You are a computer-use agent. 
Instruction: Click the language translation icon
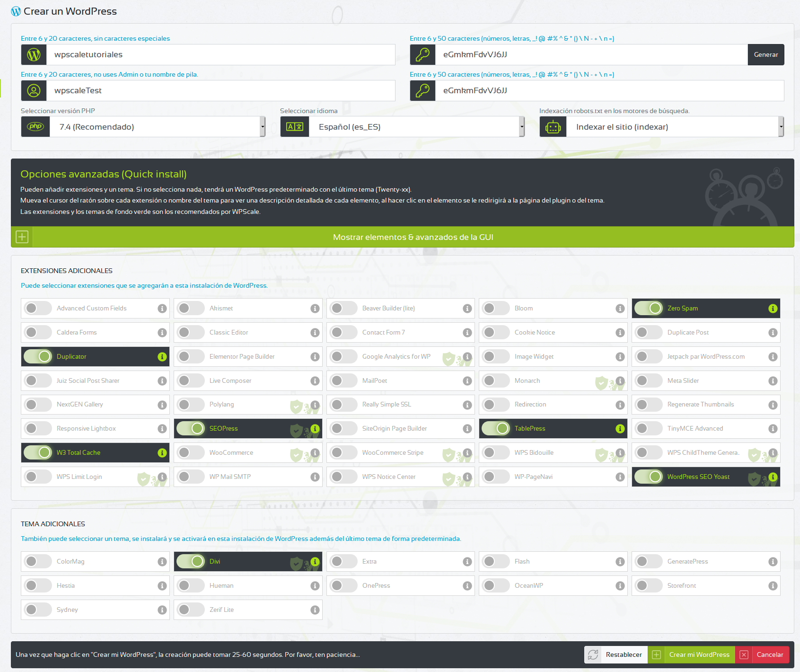coord(295,127)
